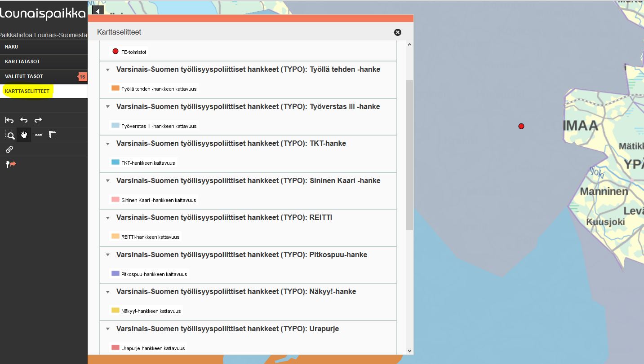Image resolution: width=644 pixels, height=364 pixels.
Task: Click 'Urapurje-hankkeen kattavuus' label
Action: (153, 348)
